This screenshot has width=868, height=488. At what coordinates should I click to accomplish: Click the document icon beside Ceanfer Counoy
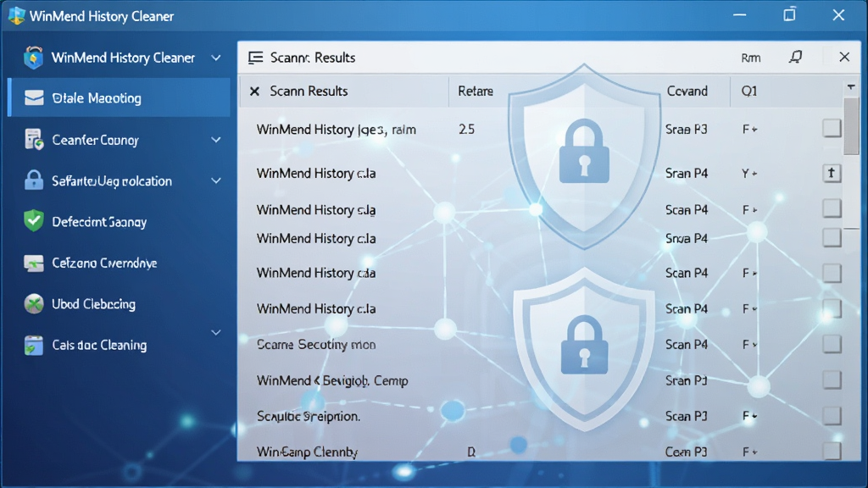pos(34,140)
